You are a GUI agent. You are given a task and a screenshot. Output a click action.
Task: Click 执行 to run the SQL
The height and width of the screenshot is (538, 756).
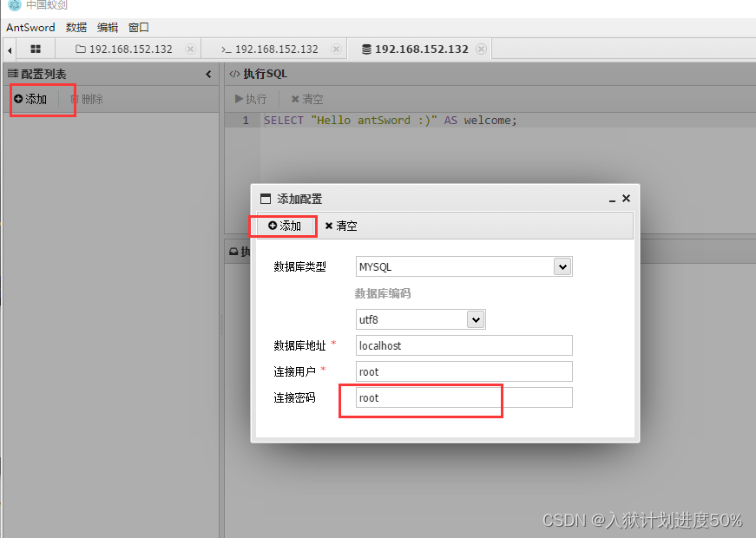(251, 99)
